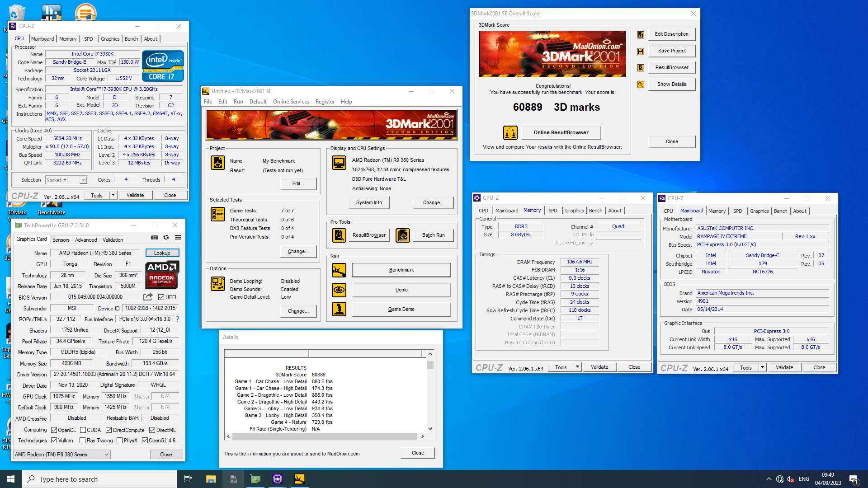Click Change... under Selected Tests
The height and width of the screenshot is (488, 868).
(298, 252)
